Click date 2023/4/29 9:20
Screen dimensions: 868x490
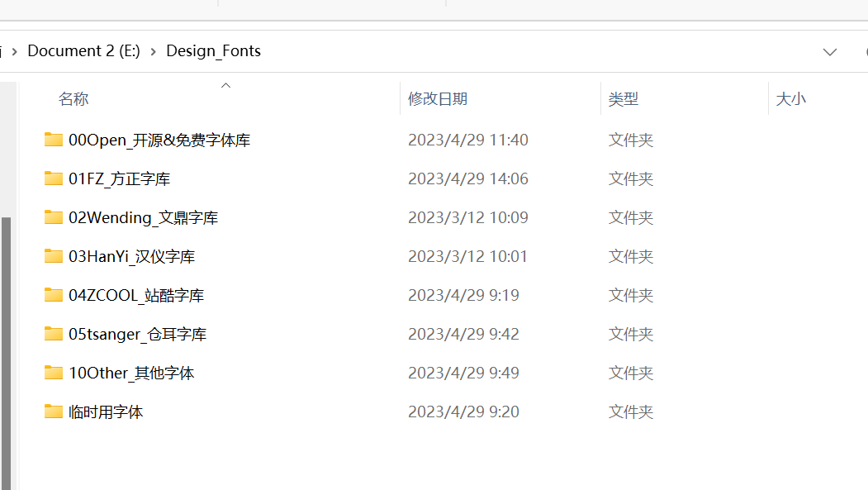(x=463, y=412)
